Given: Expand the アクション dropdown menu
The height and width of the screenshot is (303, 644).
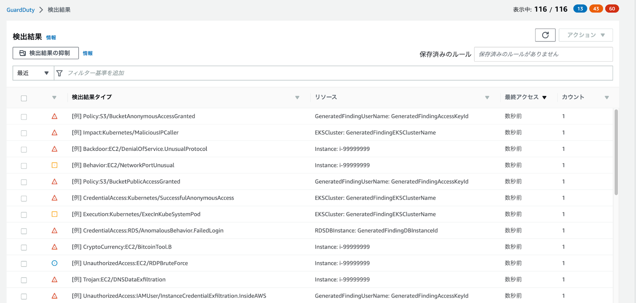Looking at the screenshot, I should pyautogui.click(x=586, y=35).
